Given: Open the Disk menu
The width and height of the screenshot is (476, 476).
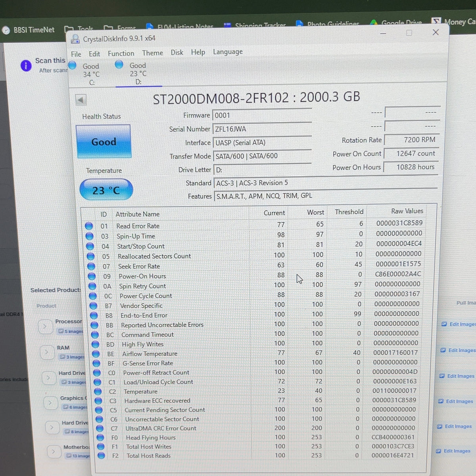Looking at the screenshot, I should 177,52.
